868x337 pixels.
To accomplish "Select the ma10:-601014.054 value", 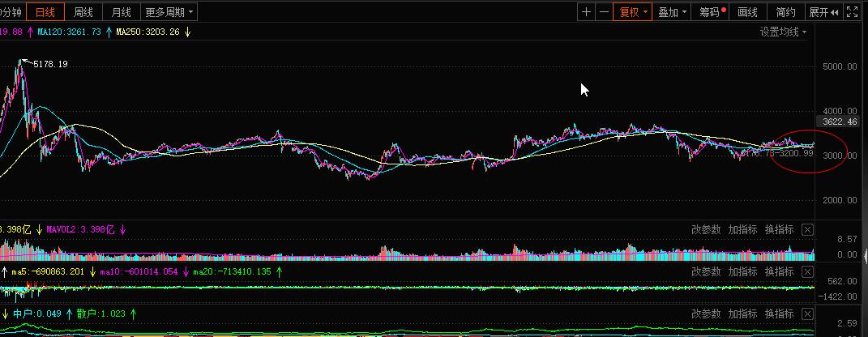I will 139,271.
